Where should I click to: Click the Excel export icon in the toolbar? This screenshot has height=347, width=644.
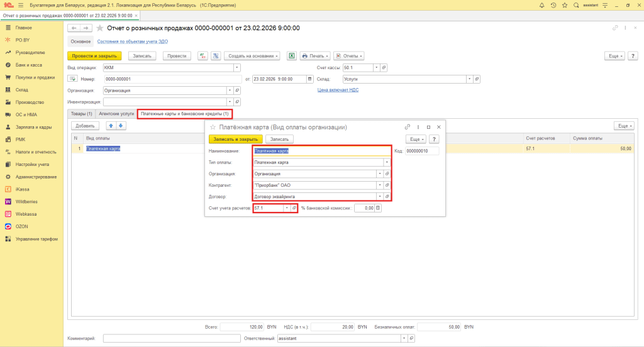pyautogui.click(x=292, y=56)
